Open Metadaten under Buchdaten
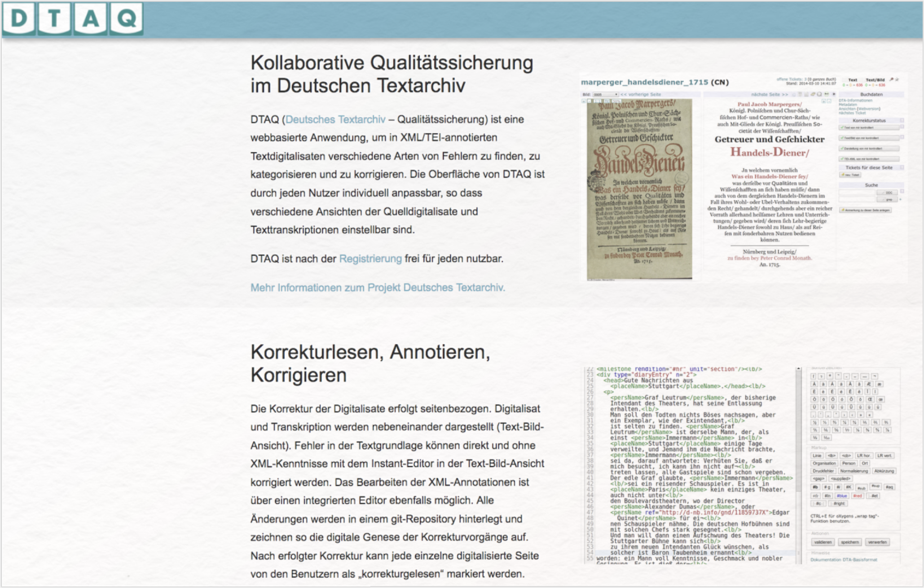Viewport: 924px width, 588px height. (848, 105)
